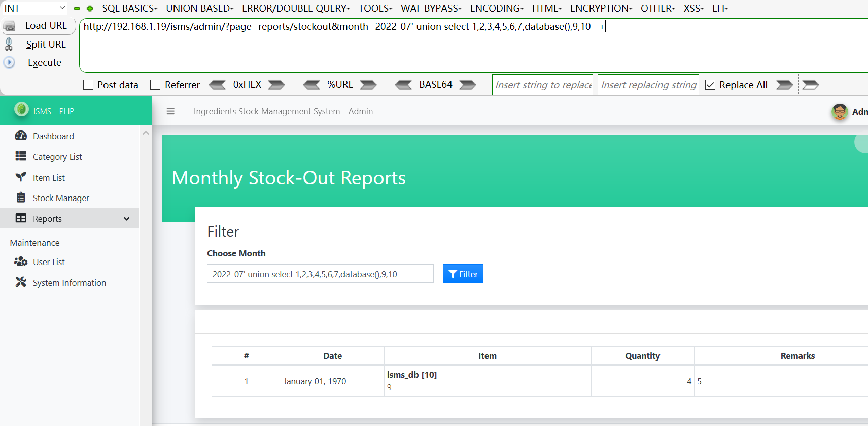The width and height of the screenshot is (868, 426).
Task: Click the Quantity column header
Action: point(642,356)
